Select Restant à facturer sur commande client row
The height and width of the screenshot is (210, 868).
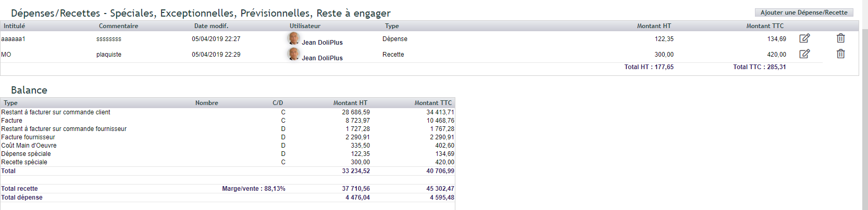pos(228,112)
